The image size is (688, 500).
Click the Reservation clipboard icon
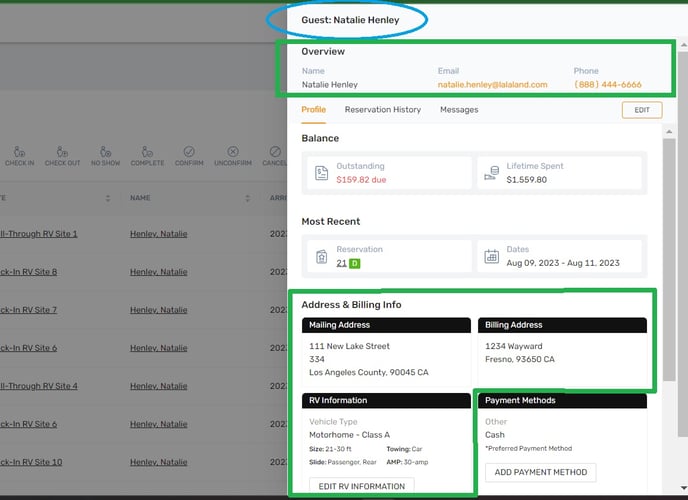pos(321,256)
